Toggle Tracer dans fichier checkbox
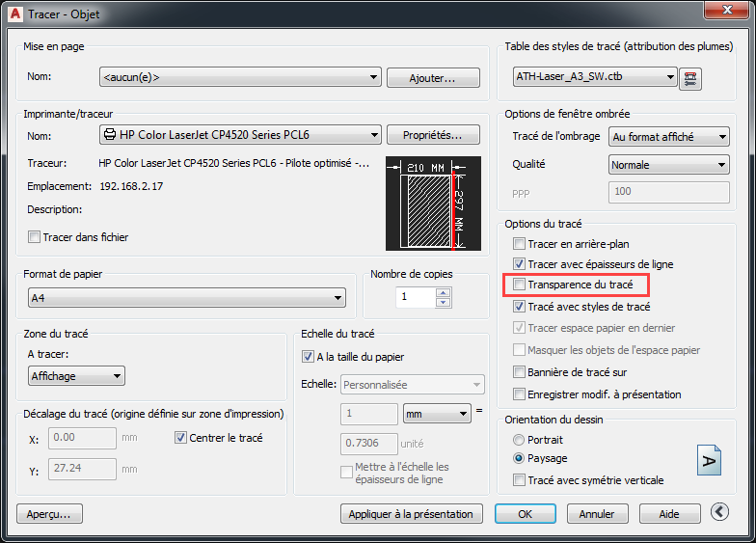Screen dimensions: 756x543 pyautogui.click(x=35, y=237)
